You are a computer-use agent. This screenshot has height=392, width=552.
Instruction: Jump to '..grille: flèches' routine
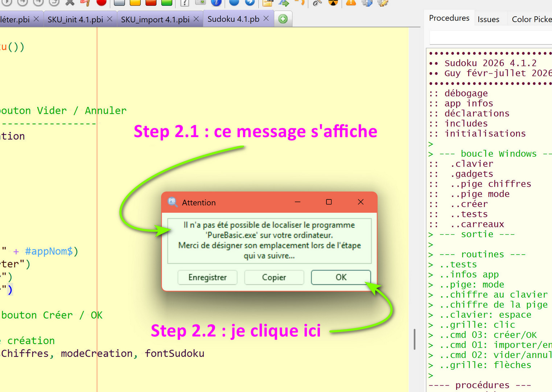pos(485,365)
